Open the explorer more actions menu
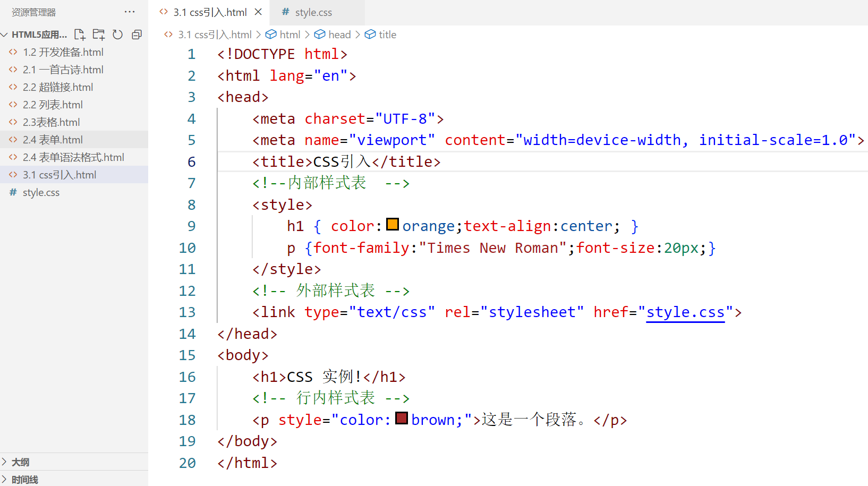This screenshot has height=486, width=868. pos(130,12)
